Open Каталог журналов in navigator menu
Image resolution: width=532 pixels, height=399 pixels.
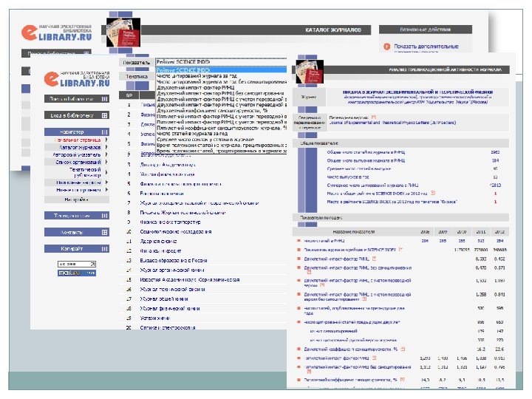pos(80,147)
